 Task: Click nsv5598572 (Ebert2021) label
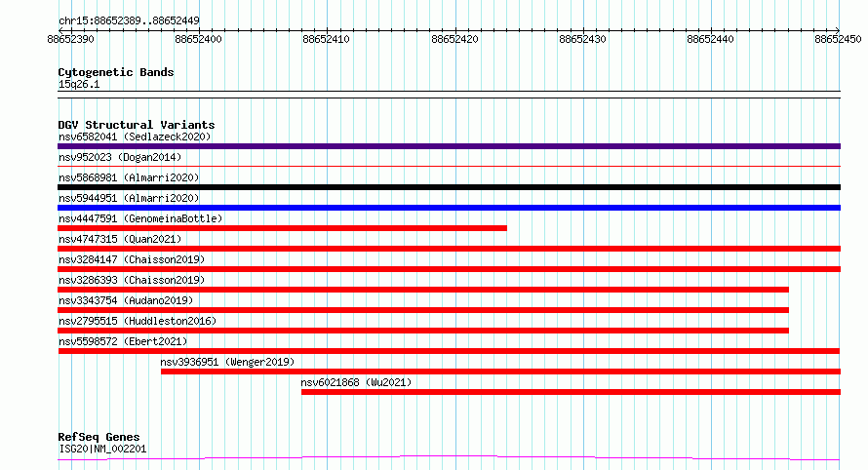(x=123, y=341)
